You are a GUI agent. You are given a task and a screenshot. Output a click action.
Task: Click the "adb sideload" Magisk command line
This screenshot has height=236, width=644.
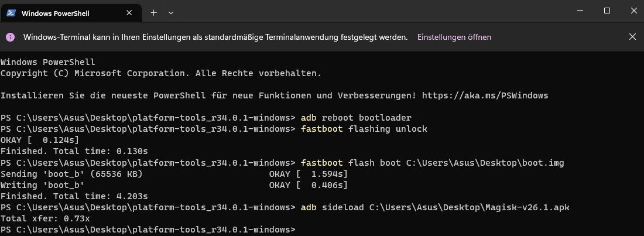tap(434, 207)
